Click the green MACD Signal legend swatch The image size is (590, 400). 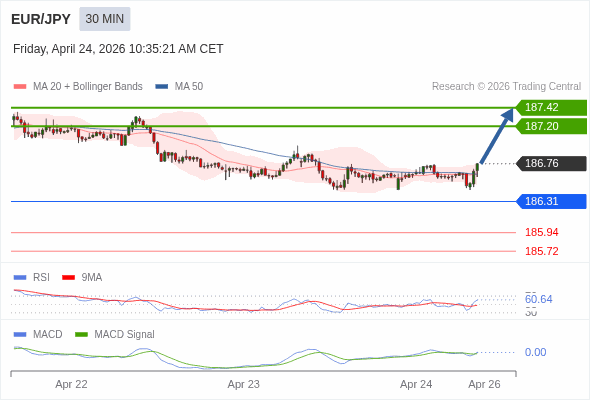pos(81,335)
